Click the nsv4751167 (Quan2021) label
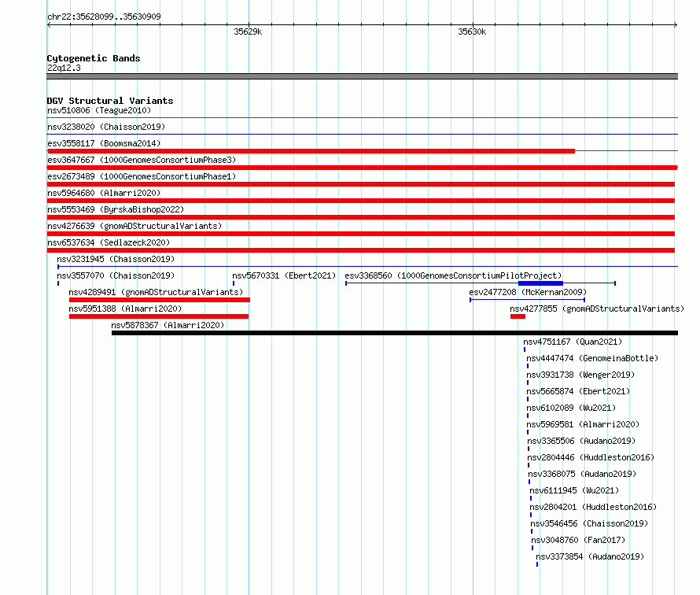This screenshot has height=595, width=700. (573, 342)
